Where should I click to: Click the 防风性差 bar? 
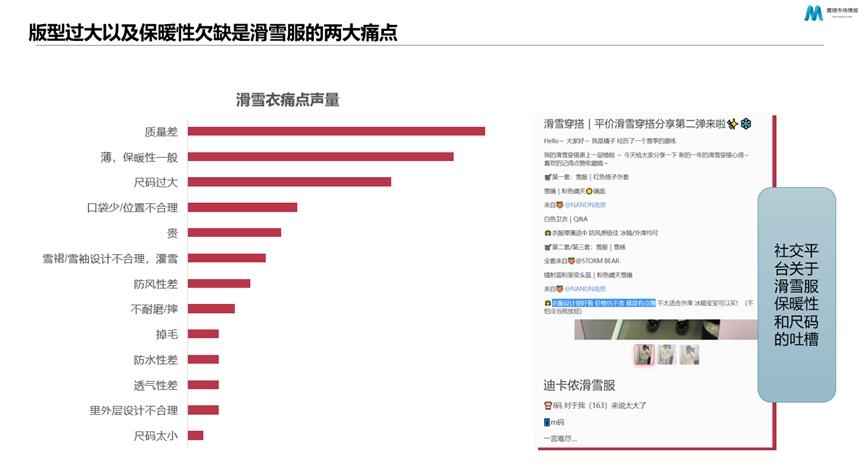tap(219, 283)
